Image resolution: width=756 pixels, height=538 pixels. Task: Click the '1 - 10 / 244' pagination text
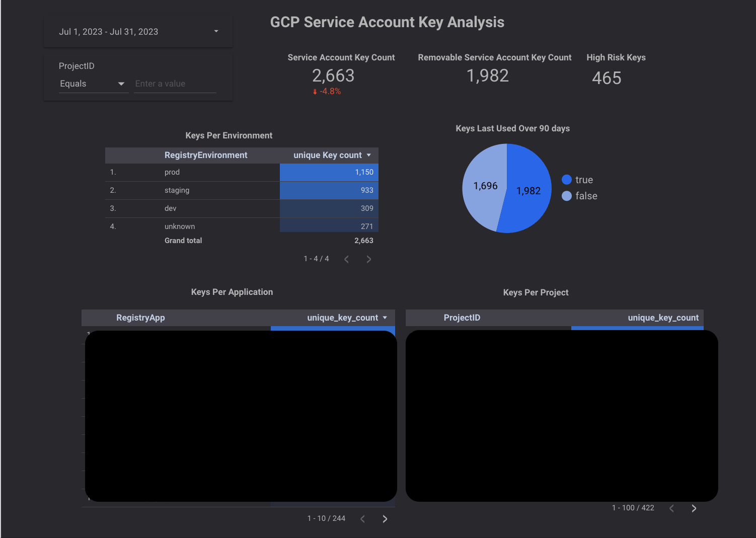326,518
